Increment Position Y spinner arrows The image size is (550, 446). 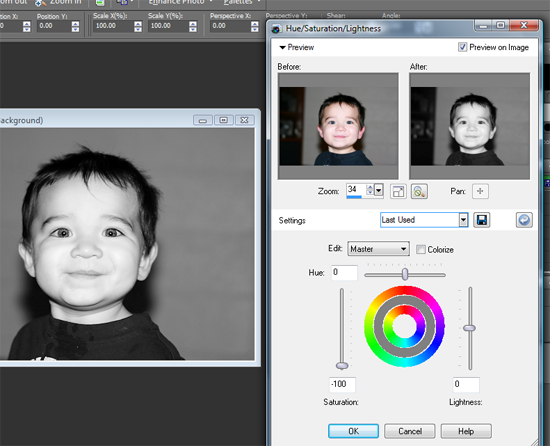pyautogui.click(x=75, y=24)
